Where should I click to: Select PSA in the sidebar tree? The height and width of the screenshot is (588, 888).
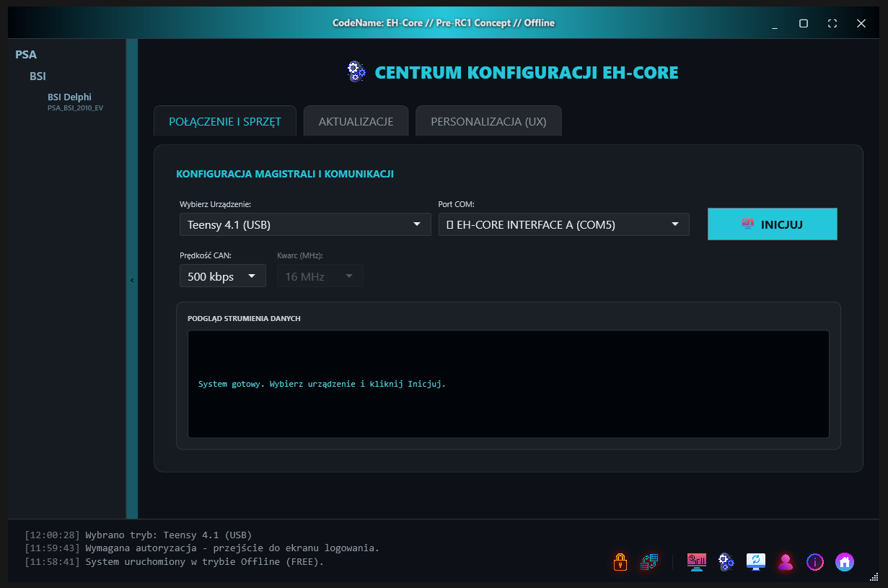(x=26, y=54)
